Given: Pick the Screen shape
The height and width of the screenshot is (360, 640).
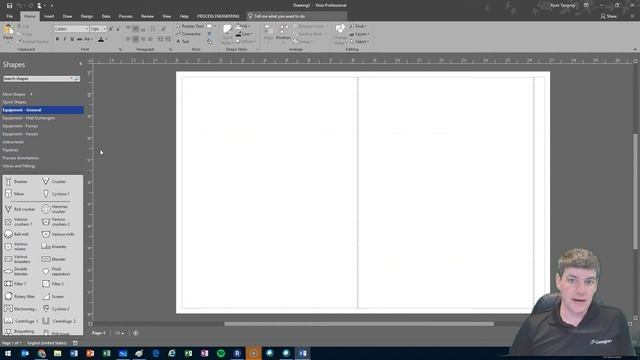Looking at the screenshot, I should click(x=53, y=296).
